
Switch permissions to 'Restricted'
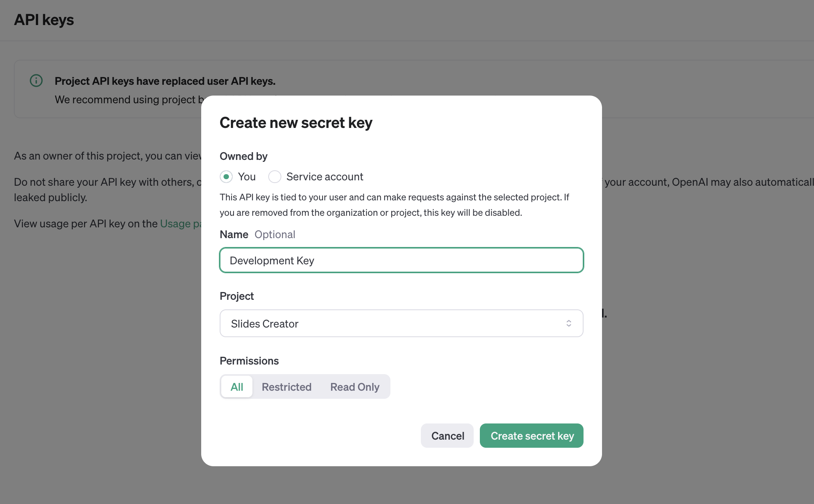(x=286, y=387)
